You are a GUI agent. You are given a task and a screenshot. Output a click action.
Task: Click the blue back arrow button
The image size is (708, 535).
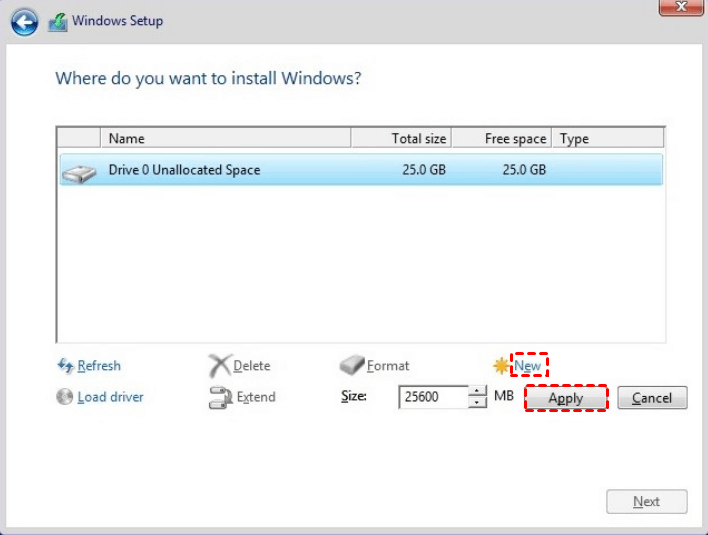pyautogui.click(x=24, y=22)
